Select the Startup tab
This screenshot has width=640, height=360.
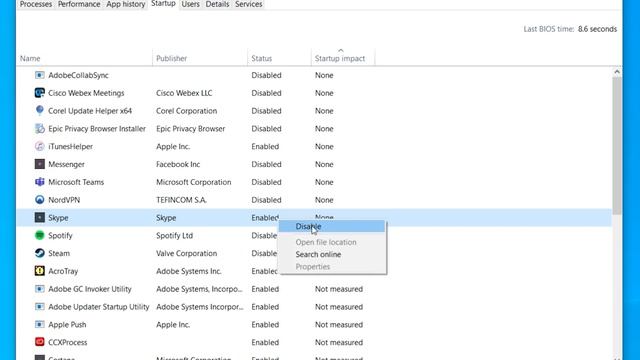[163, 4]
